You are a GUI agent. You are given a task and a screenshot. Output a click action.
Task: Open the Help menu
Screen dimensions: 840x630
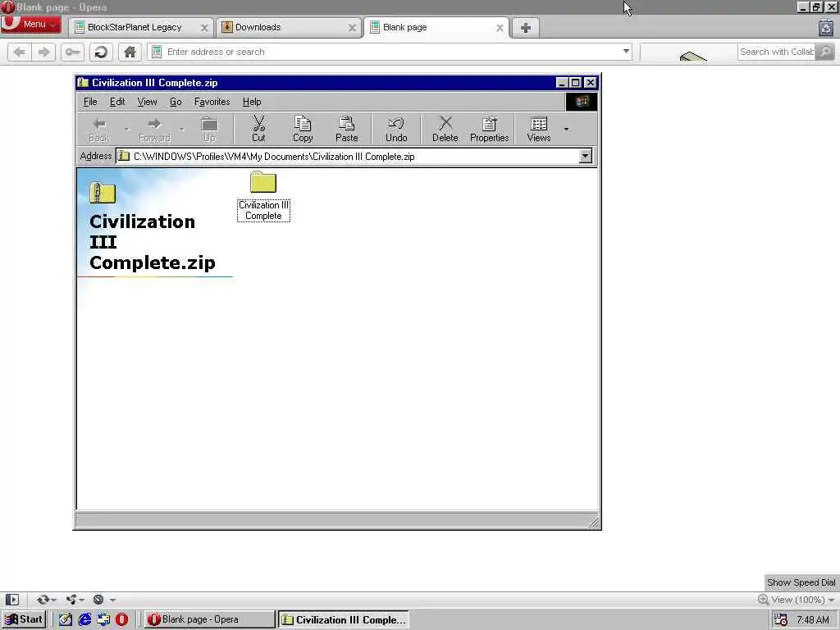[x=252, y=102]
